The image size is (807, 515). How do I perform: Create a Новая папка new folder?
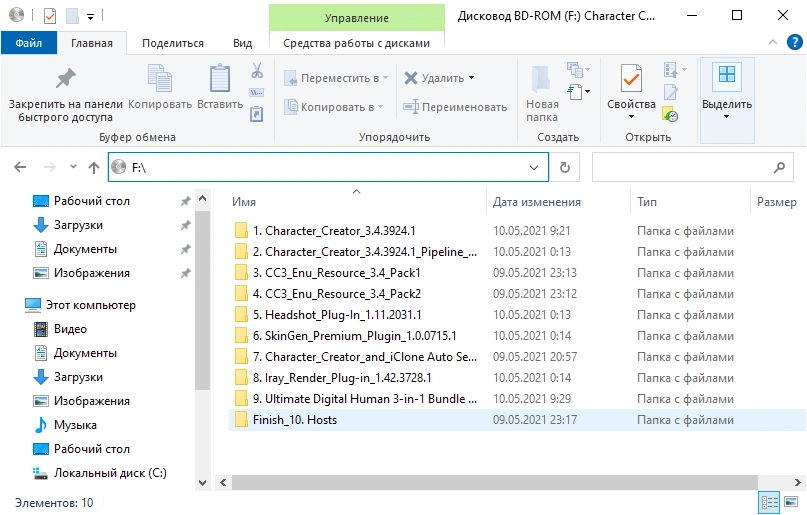(x=541, y=94)
